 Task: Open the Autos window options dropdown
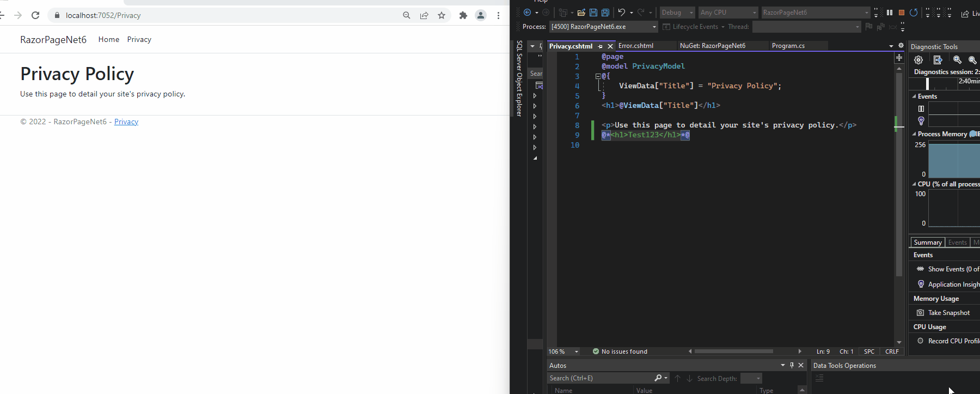(x=783, y=365)
